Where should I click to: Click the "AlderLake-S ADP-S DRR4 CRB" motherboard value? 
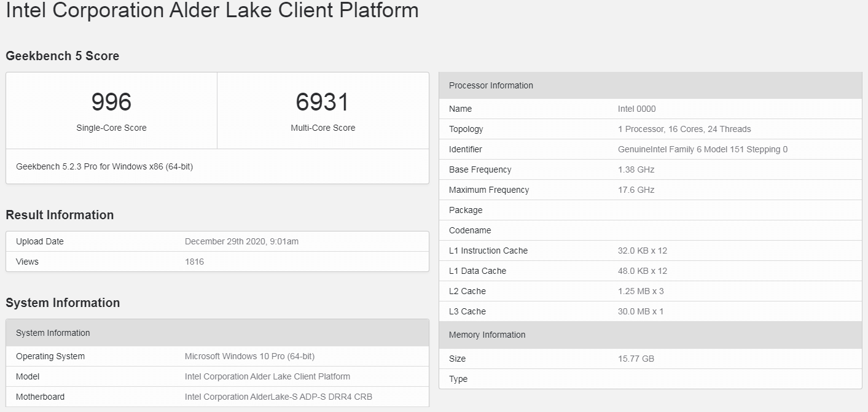click(278, 397)
